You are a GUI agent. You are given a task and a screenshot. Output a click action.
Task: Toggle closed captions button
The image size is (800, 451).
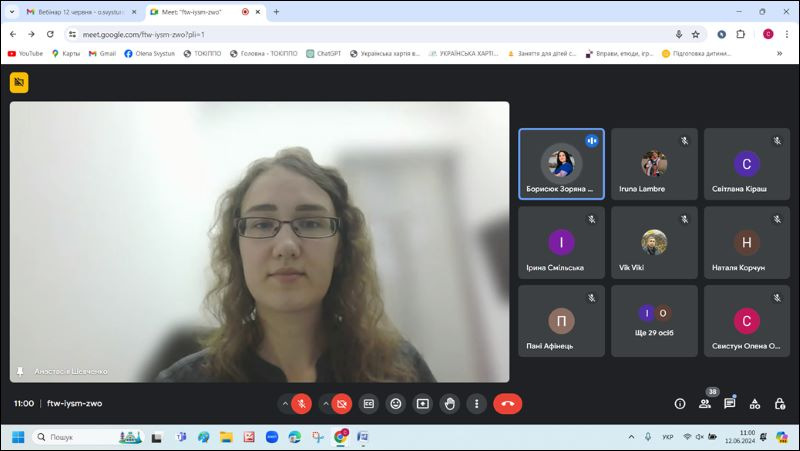[x=369, y=404]
